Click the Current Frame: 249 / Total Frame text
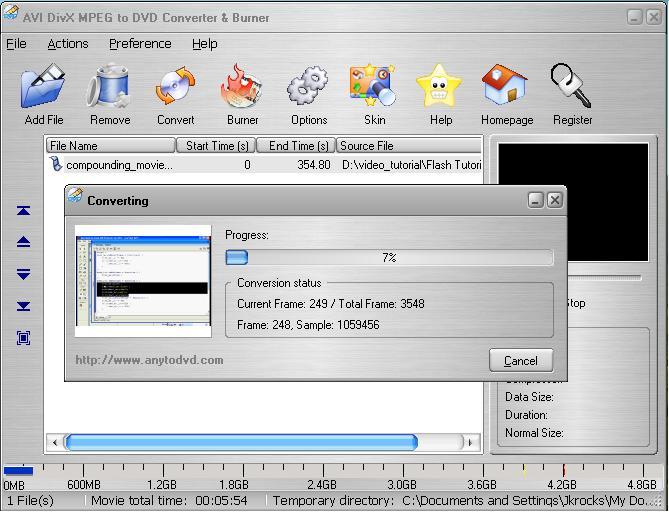The width and height of the screenshot is (669, 512). [331, 304]
